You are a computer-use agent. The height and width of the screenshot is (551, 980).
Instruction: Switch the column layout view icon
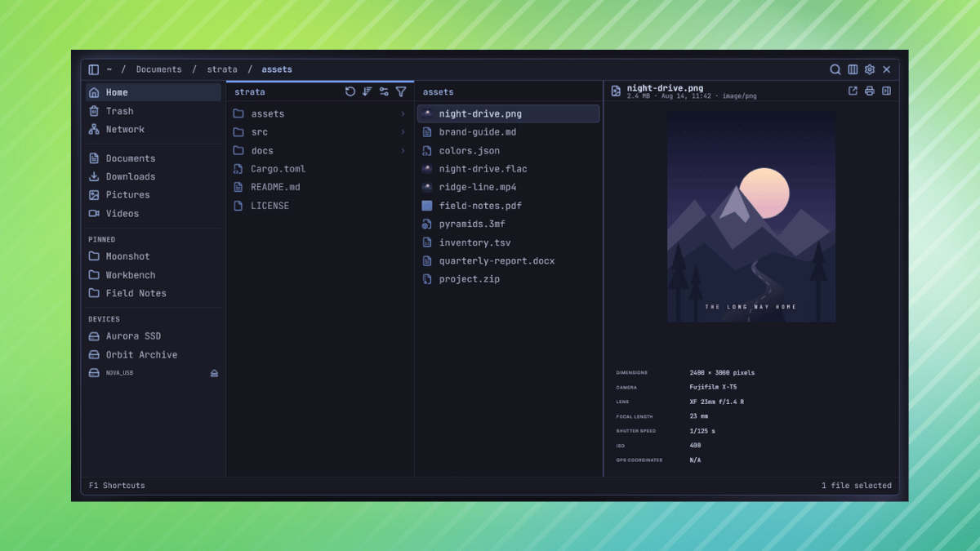tap(853, 69)
